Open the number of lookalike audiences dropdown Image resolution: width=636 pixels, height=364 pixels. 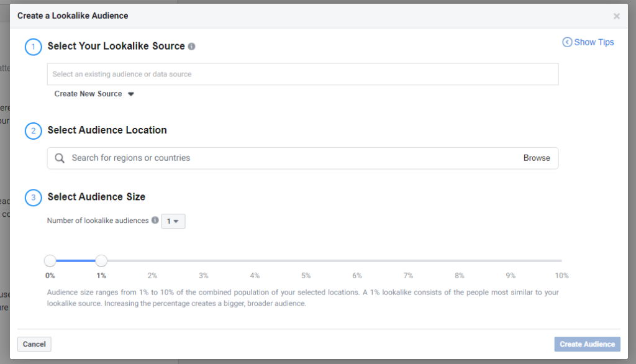coord(173,221)
